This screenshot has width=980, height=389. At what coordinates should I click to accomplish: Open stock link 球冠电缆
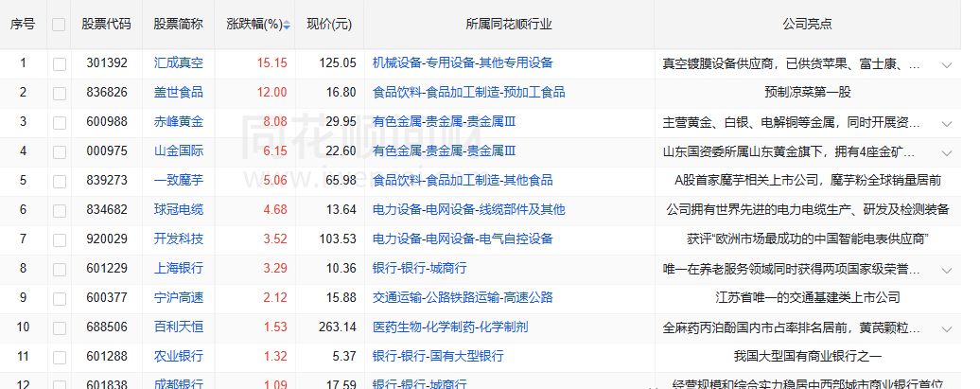[179, 209]
